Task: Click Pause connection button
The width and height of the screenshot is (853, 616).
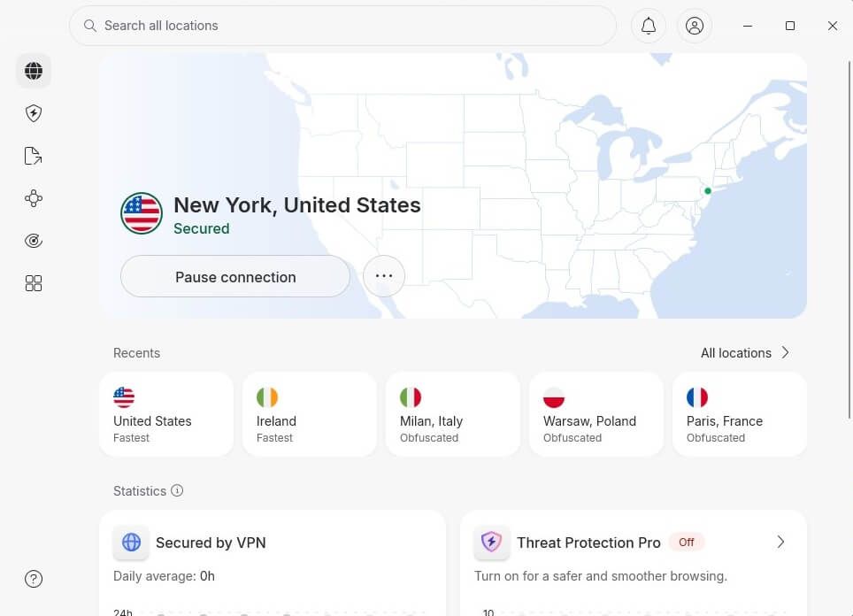Action: pyautogui.click(x=235, y=276)
